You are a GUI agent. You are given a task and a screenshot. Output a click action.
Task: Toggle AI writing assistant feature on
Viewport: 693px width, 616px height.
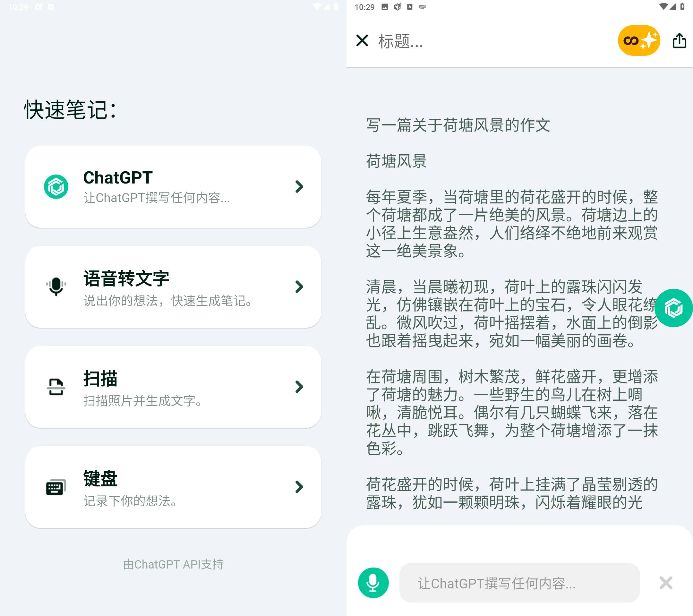pyautogui.click(x=638, y=40)
